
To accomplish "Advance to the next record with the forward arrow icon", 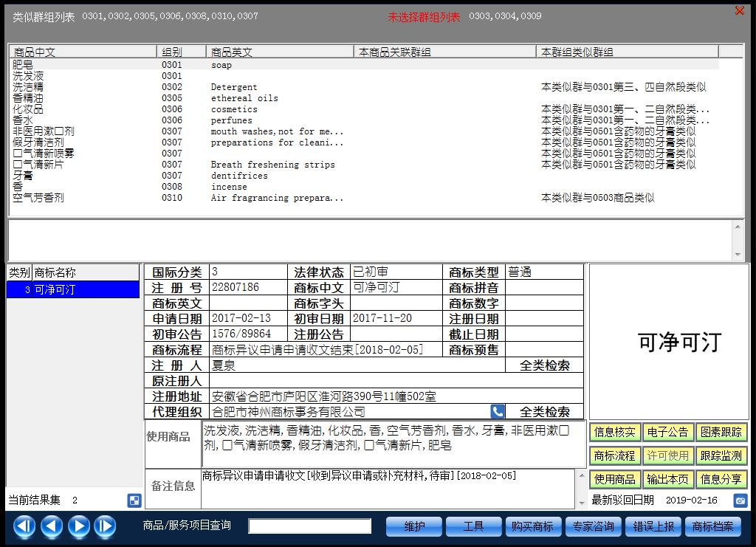I will pos(78,526).
